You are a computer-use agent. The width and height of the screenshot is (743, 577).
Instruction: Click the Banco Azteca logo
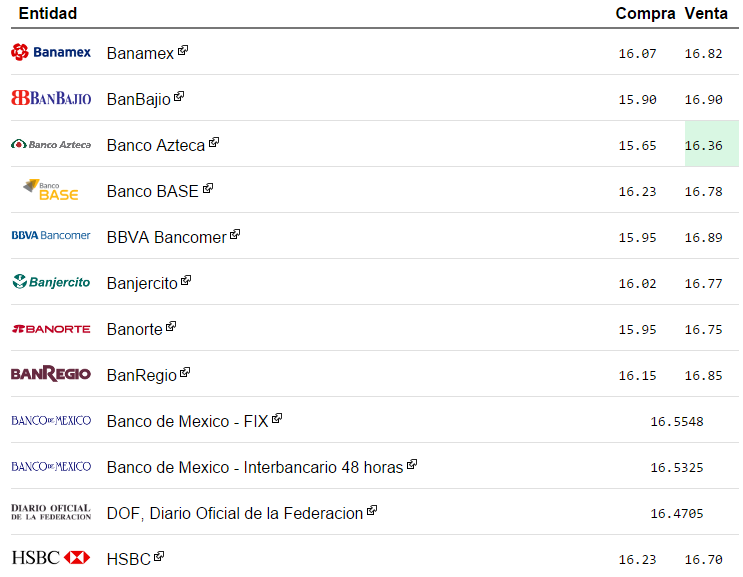50,144
